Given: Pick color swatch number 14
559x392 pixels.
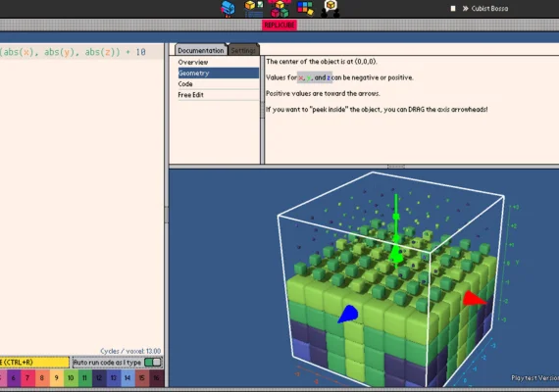Looking at the screenshot, I should click(x=127, y=378).
